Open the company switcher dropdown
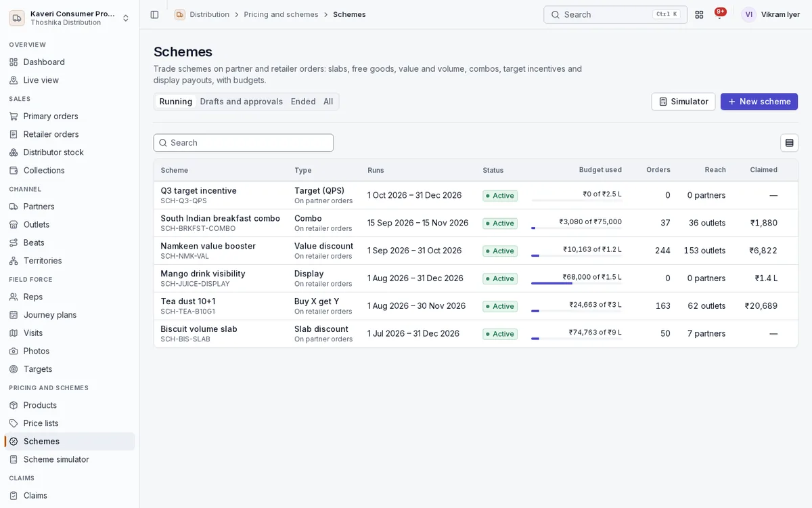The height and width of the screenshot is (508, 812). pyautogui.click(x=69, y=18)
